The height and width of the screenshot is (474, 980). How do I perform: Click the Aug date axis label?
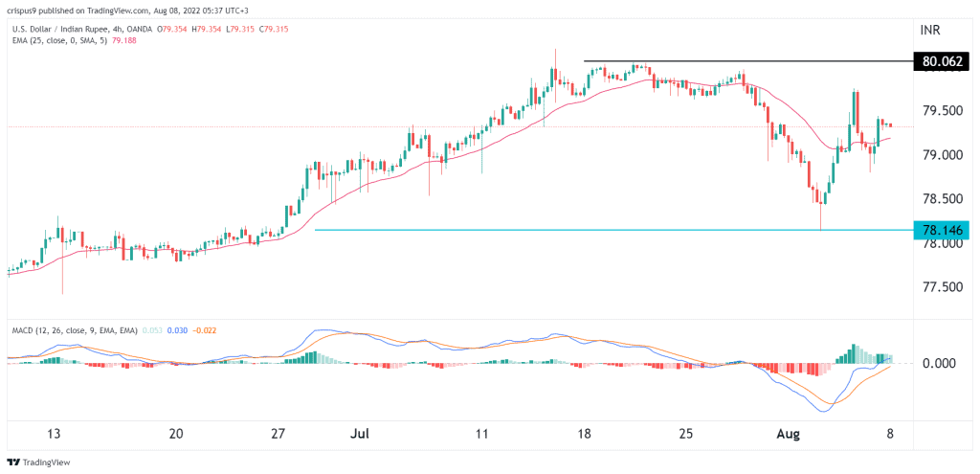(x=788, y=434)
